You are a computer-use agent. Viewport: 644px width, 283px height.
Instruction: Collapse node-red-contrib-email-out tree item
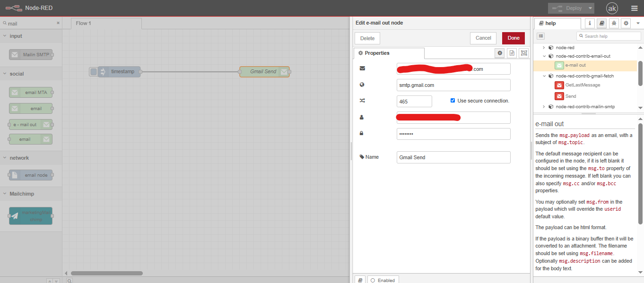click(x=544, y=56)
